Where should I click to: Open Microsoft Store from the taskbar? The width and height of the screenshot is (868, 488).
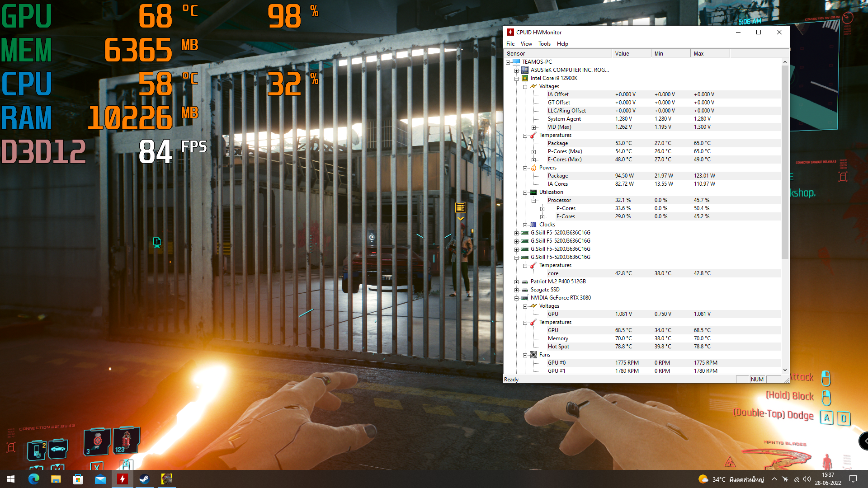[x=78, y=479]
